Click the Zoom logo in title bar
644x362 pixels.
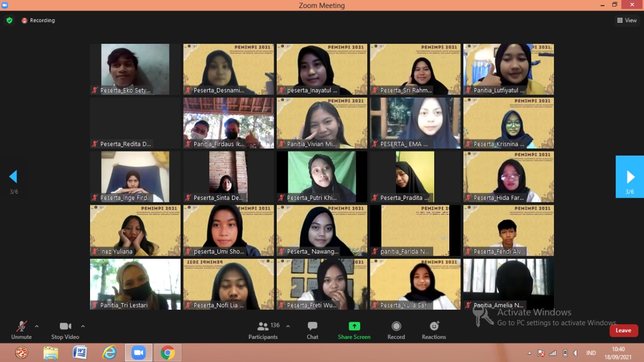point(5,5)
